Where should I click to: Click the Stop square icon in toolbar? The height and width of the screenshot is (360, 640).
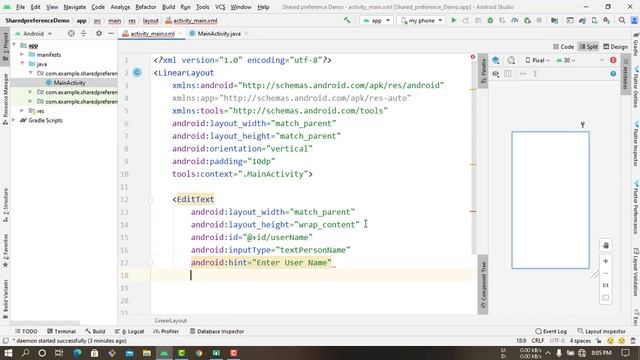(x=539, y=20)
